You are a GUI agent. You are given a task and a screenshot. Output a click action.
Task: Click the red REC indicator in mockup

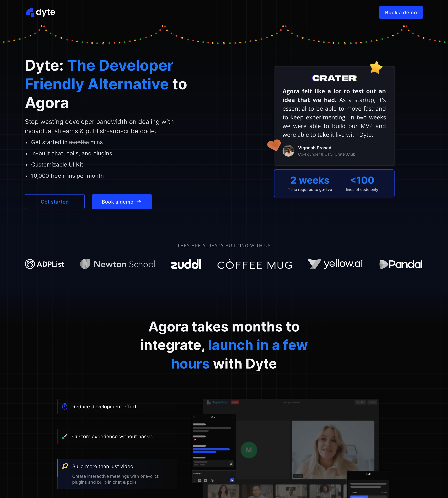(x=235, y=402)
